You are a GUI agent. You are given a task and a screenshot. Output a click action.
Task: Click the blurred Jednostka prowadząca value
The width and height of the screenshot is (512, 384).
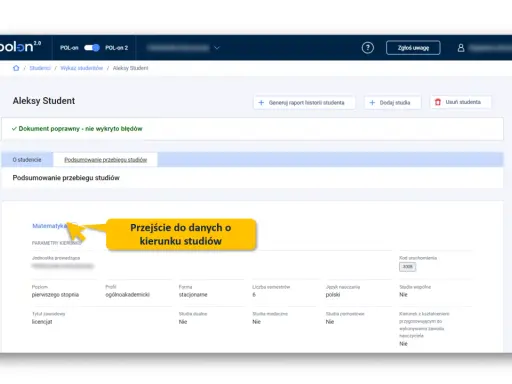[x=63, y=266]
